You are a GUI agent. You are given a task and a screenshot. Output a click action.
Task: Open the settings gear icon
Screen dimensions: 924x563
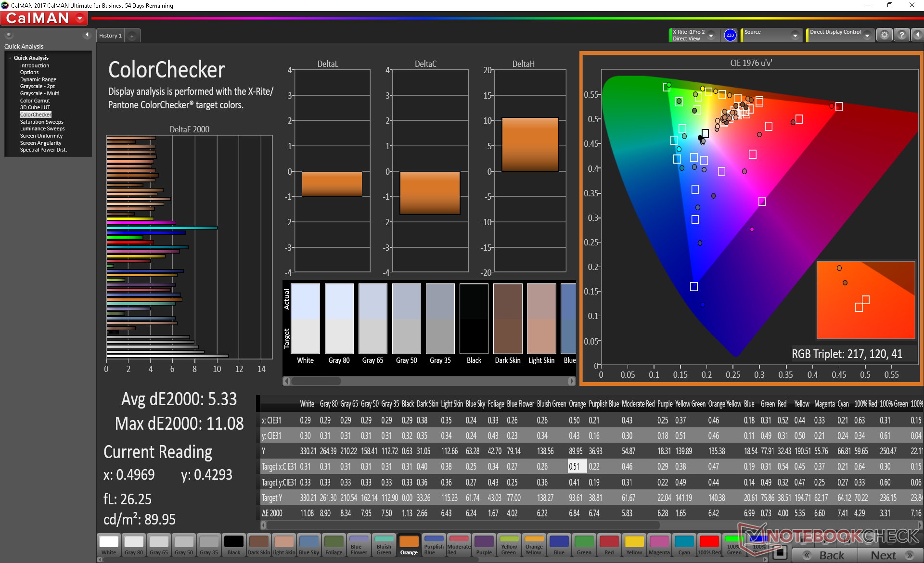pos(884,35)
